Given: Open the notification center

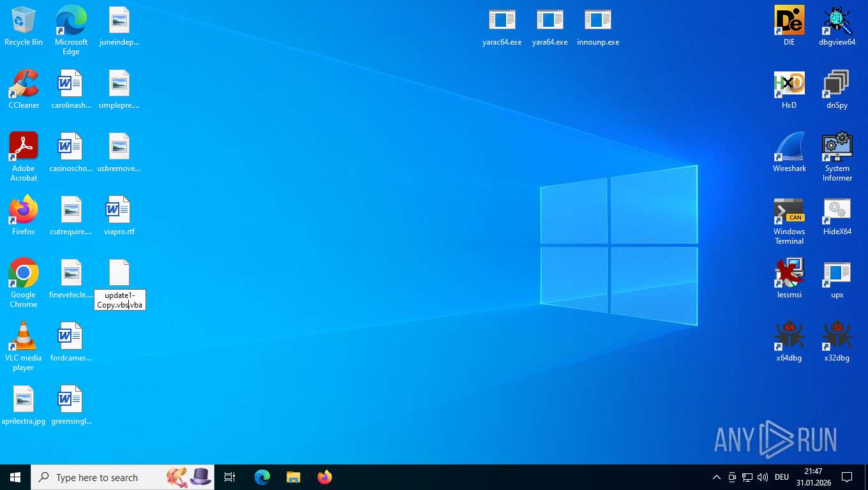Looking at the screenshot, I should tap(848, 477).
